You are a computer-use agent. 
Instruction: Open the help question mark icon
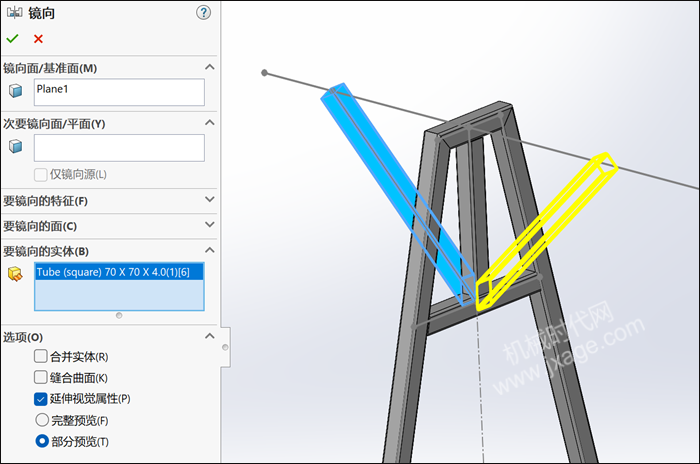(x=204, y=13)
